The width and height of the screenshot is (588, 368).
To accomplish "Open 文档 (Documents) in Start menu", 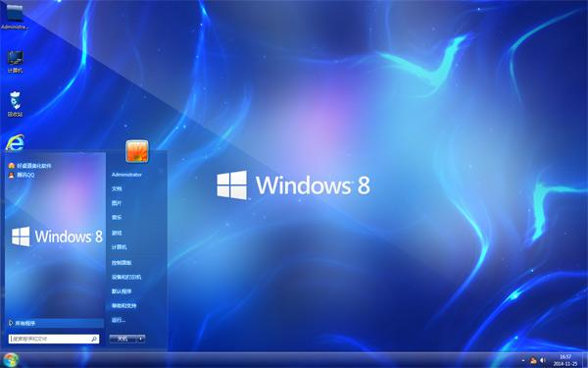I will (x=117, y=188).
